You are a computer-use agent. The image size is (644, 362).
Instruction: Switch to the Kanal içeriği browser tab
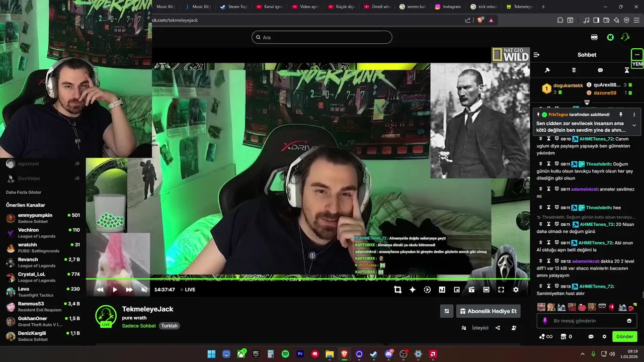tap(269, 7)
